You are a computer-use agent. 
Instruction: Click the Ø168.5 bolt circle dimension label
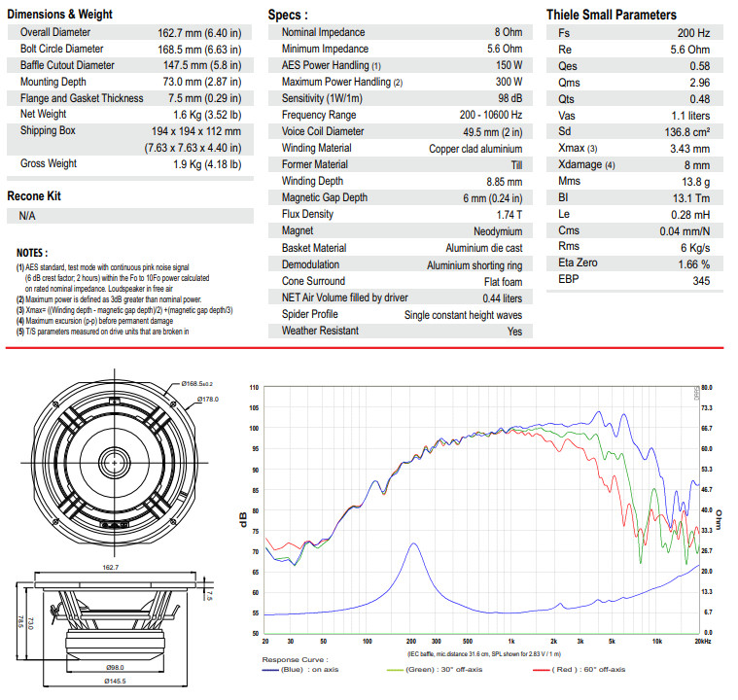tap(197, 384)
